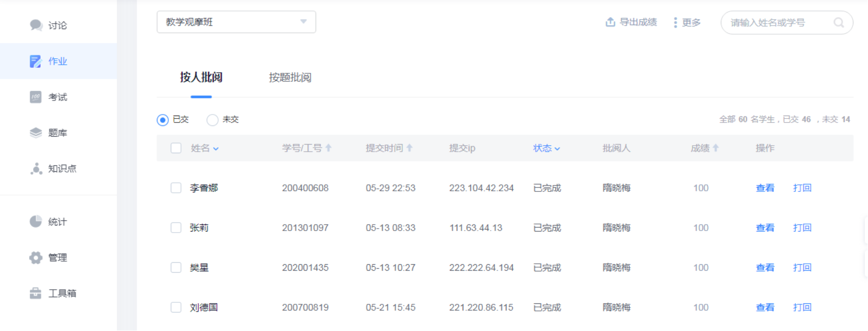This screenshot has height=331, width=868.
Task: Select the 未交 radio button
Action: (213, 120)
